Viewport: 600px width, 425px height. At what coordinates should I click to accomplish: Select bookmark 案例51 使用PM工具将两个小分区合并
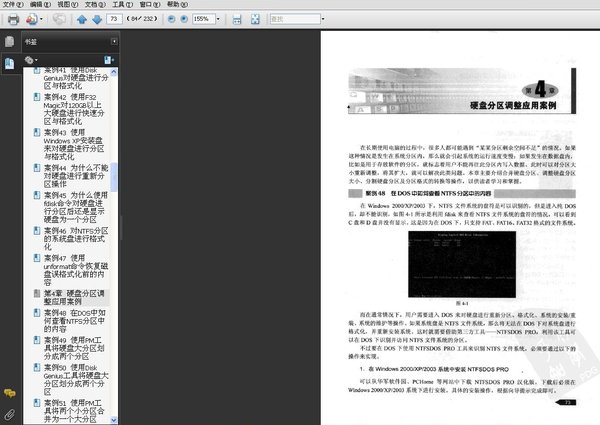74,411
